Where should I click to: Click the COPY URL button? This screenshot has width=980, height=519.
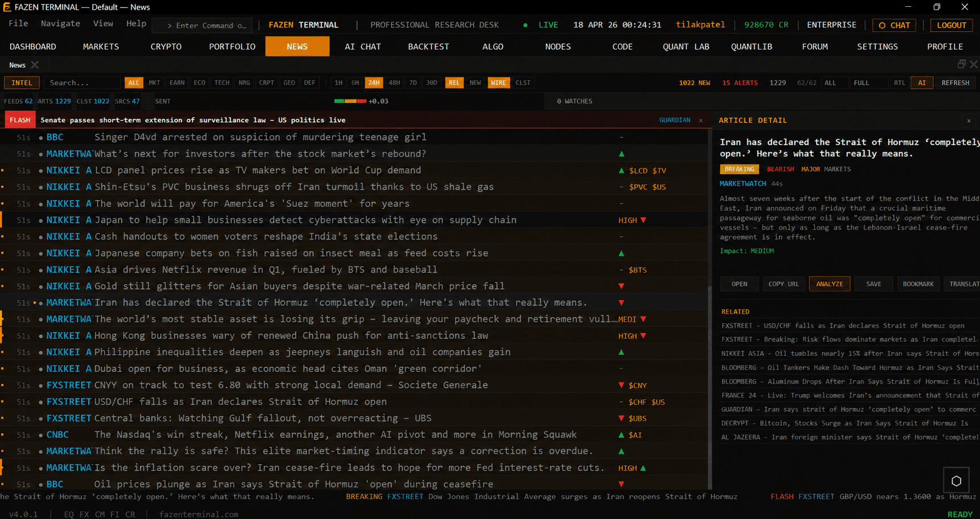(x=784, y=284)
